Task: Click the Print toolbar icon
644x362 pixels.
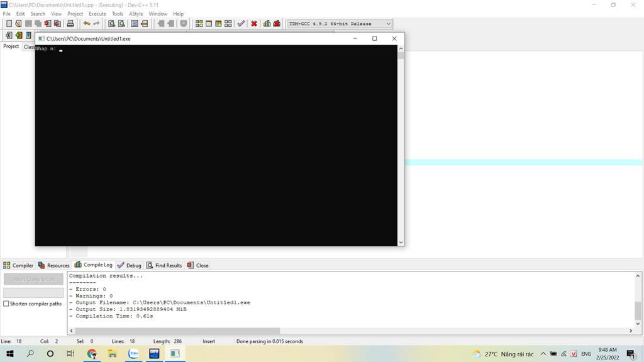Action: point(70,24)
